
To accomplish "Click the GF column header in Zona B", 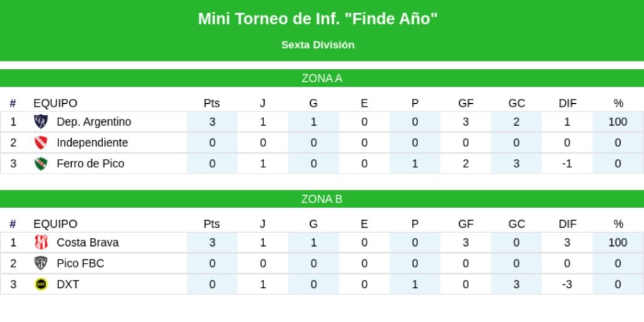I will coord(465,224).
